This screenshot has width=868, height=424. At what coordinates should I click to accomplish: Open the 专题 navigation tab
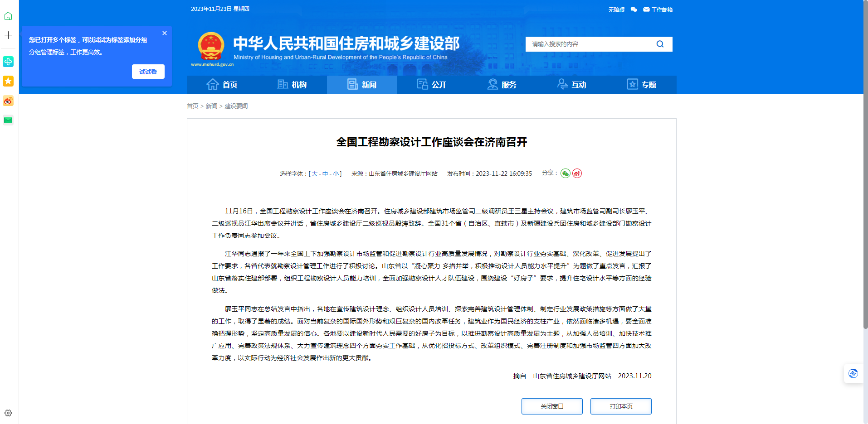[642, 85]
